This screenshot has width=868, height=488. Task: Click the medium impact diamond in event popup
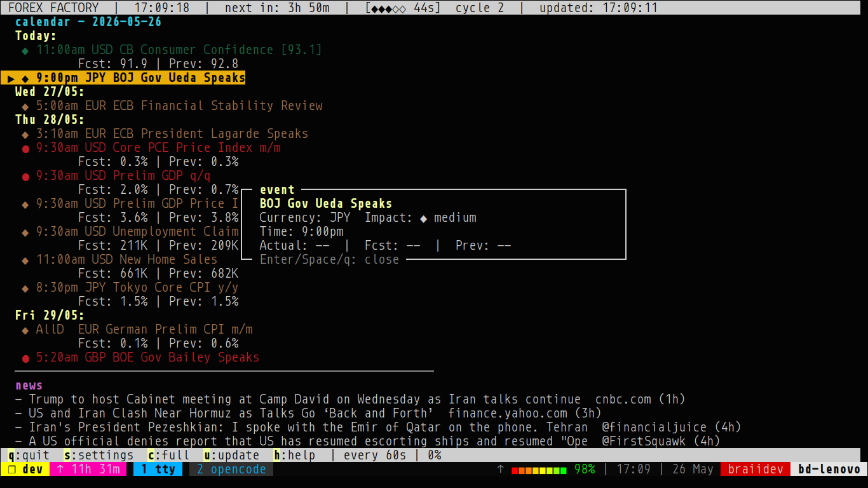click(x=424, y=218)
